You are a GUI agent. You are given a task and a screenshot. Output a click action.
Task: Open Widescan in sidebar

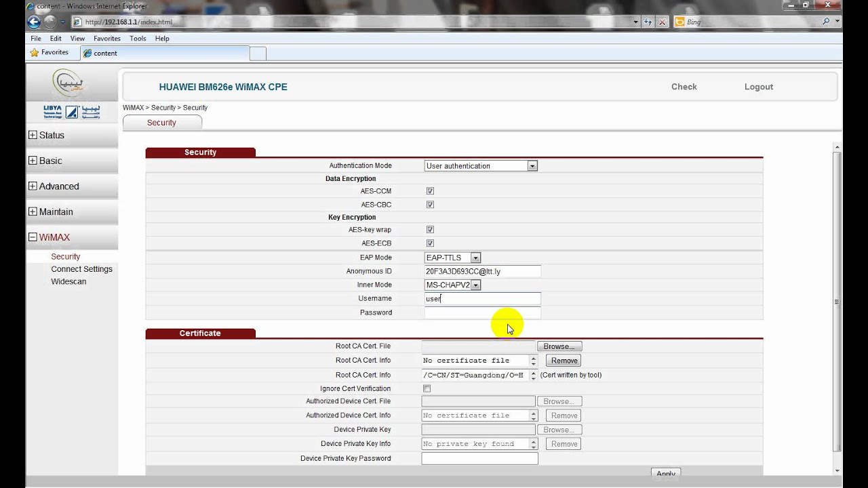68,281
